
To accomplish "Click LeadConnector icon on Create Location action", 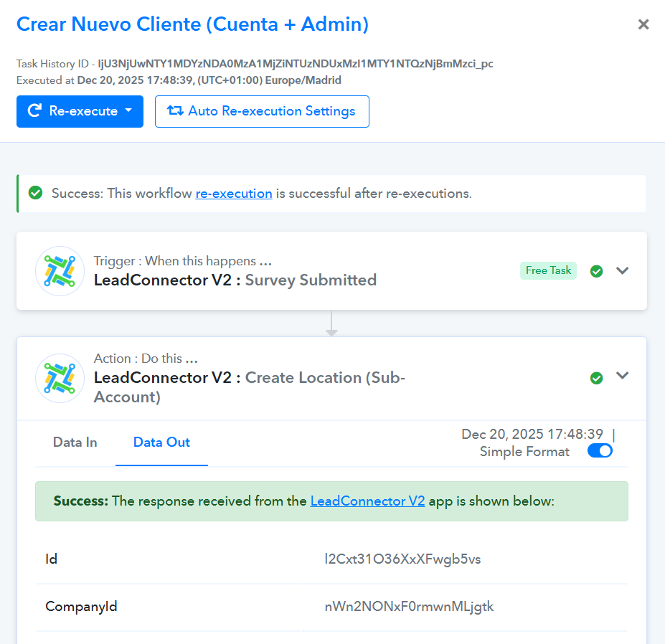I will [x=60, y=378].
